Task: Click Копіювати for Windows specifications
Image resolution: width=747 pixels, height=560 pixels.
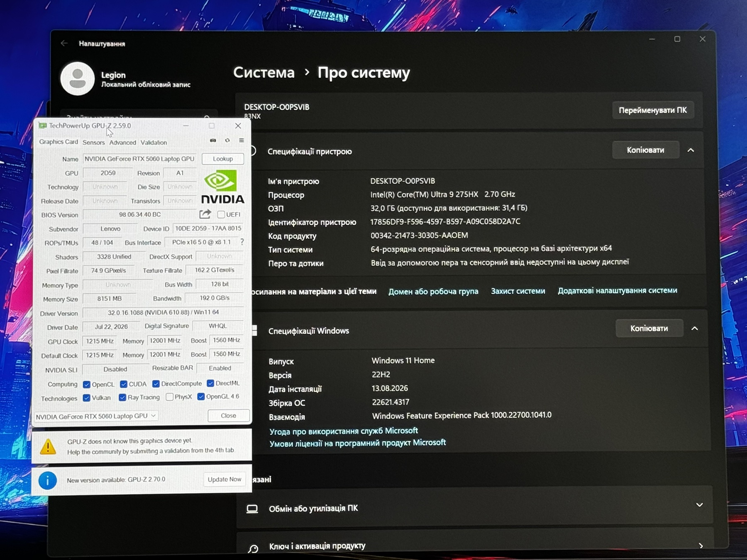Action: (x=649, y=329)
